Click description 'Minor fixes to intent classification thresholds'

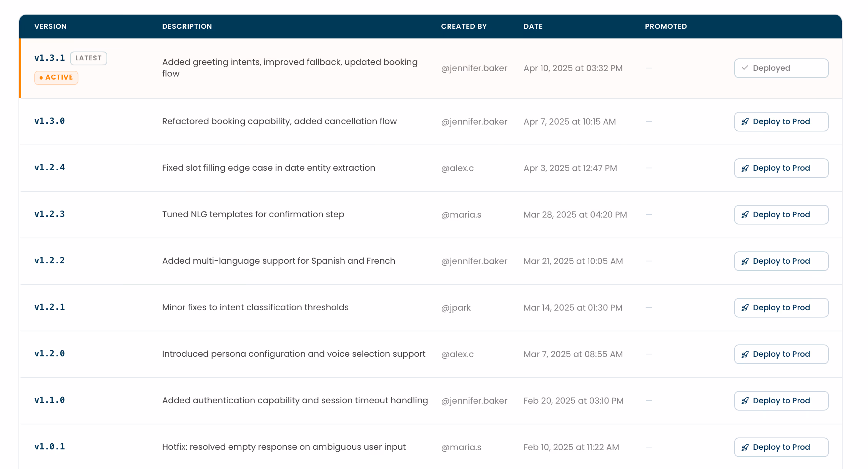pyautogui.click(x=255, y=307)
